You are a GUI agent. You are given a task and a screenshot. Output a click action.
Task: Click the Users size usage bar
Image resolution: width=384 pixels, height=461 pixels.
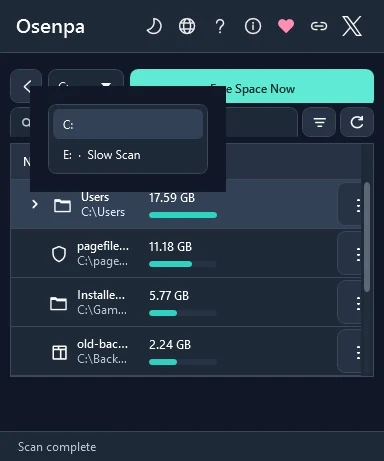183,215
